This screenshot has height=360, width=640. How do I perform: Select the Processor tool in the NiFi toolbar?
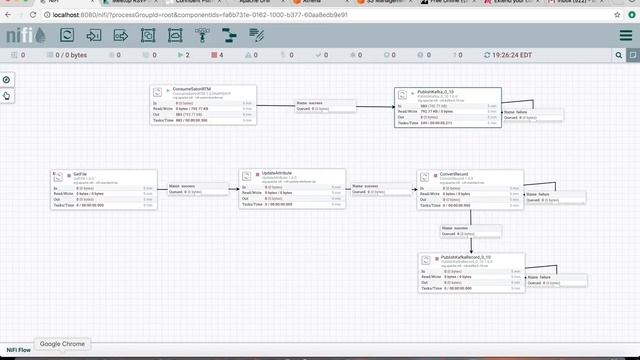(x=67, y=35)
